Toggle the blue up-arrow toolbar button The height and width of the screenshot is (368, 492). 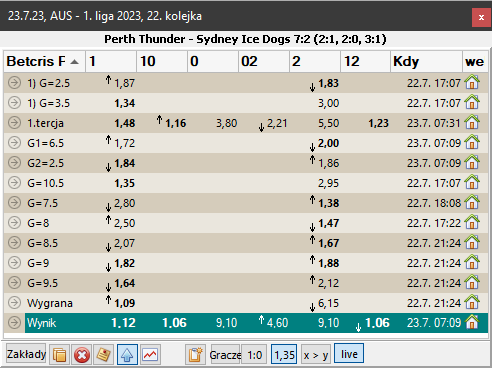pyautogui.click(x=127, y=354)
